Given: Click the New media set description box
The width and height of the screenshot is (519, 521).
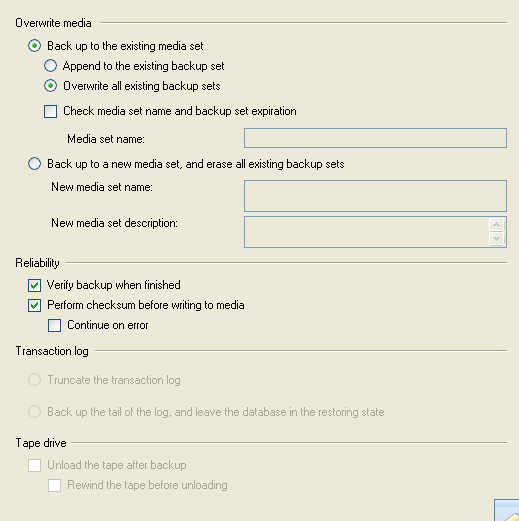Looking at the screenshot, I should coord(367,232).
